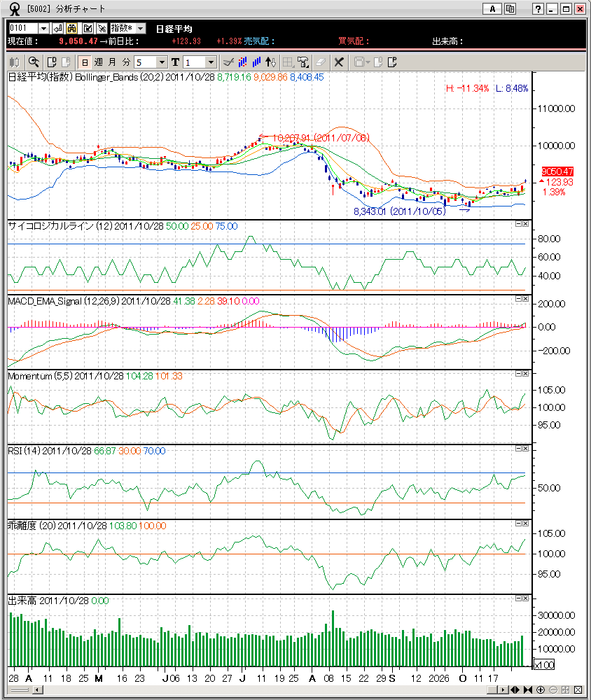
Task: Click the magnifier zoom tool icon
Action: (x=34, y=62)
